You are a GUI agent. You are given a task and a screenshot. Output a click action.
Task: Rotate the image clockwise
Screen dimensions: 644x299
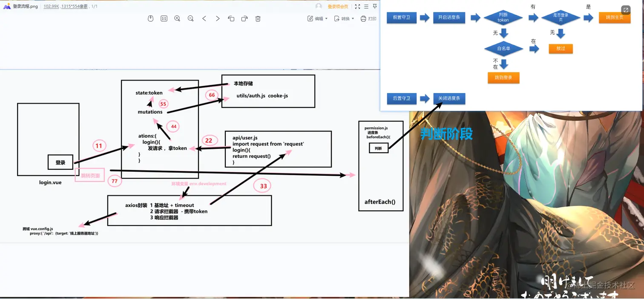244,18
